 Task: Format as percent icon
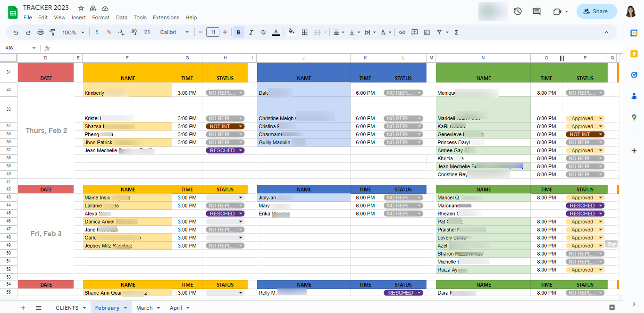tap(109, 32)
